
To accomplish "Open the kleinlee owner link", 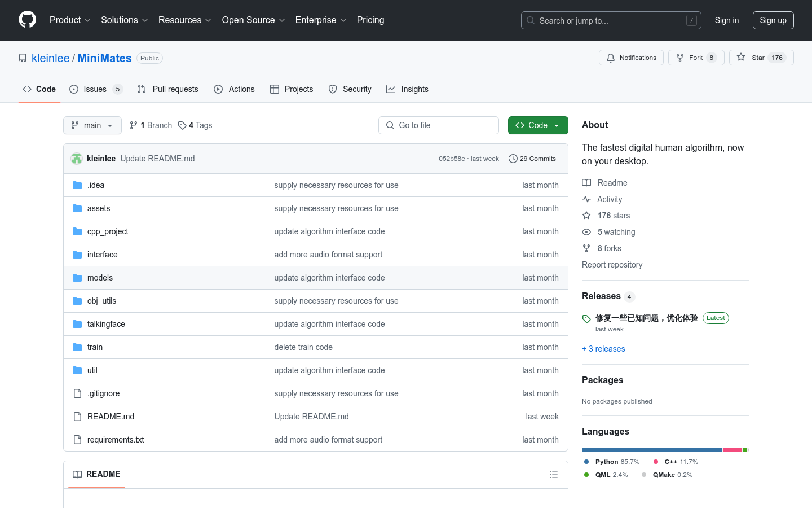I will [51, 58].
